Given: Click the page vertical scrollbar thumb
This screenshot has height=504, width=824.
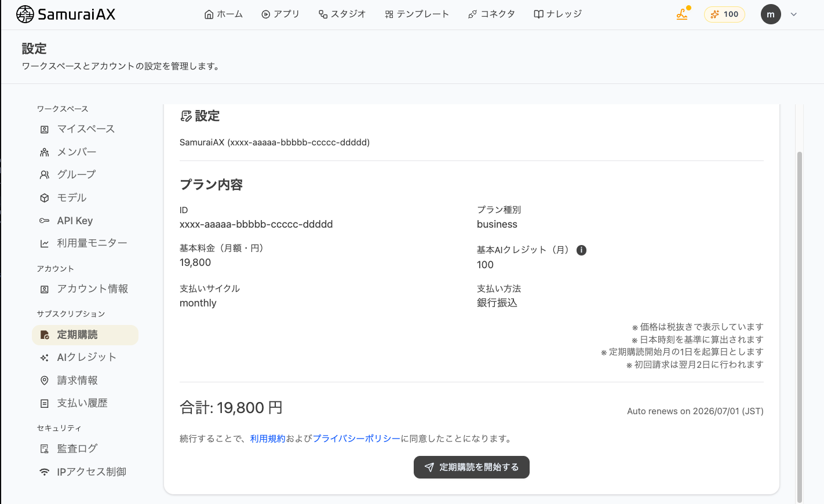Looking at the screenshot, I should [800, 327].
